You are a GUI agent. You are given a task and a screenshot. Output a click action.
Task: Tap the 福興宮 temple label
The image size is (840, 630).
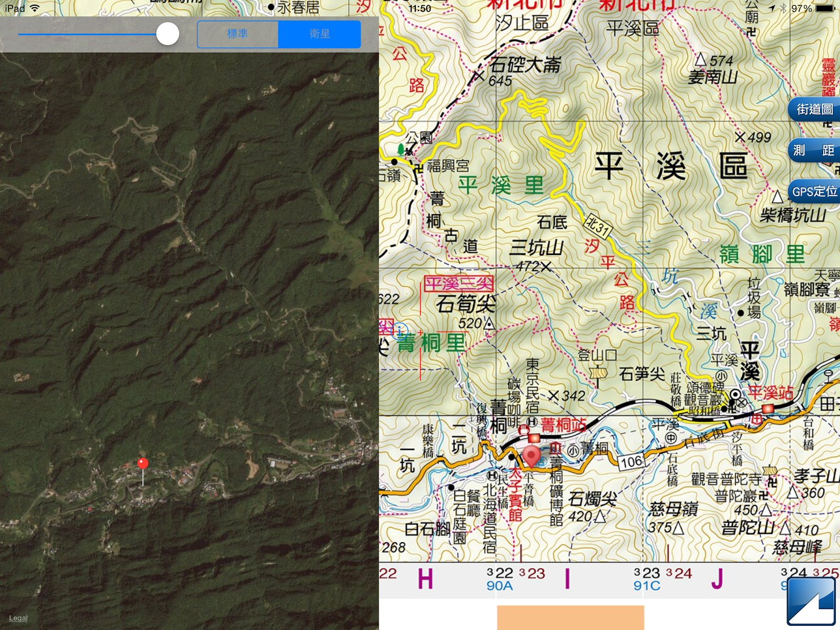(448, 166)
